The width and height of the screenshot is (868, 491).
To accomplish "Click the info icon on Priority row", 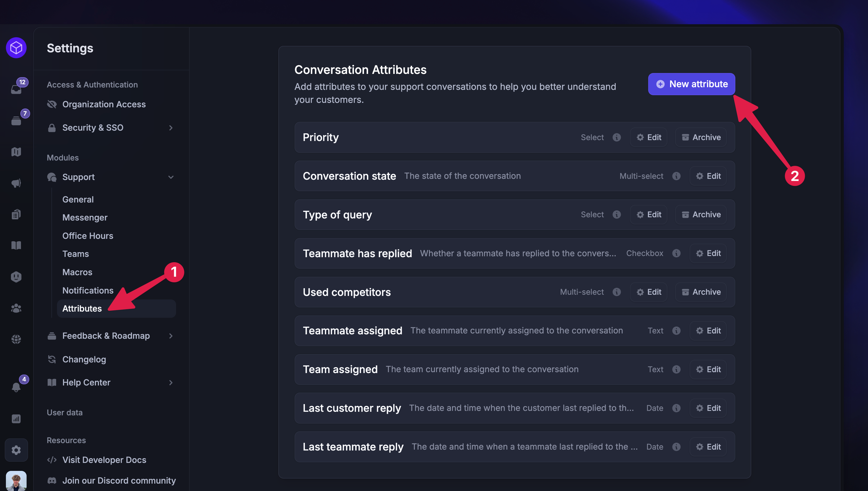I will (x=617, y=137).
